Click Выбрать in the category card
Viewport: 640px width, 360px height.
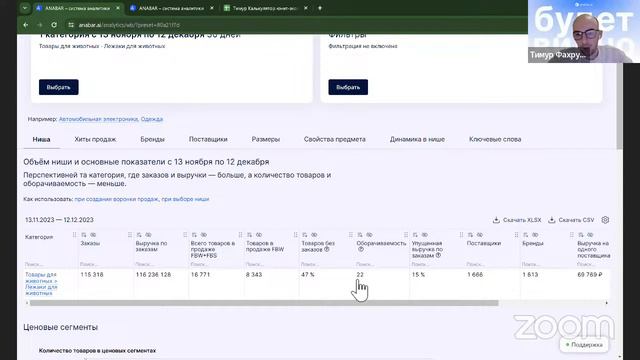point(59,87)
